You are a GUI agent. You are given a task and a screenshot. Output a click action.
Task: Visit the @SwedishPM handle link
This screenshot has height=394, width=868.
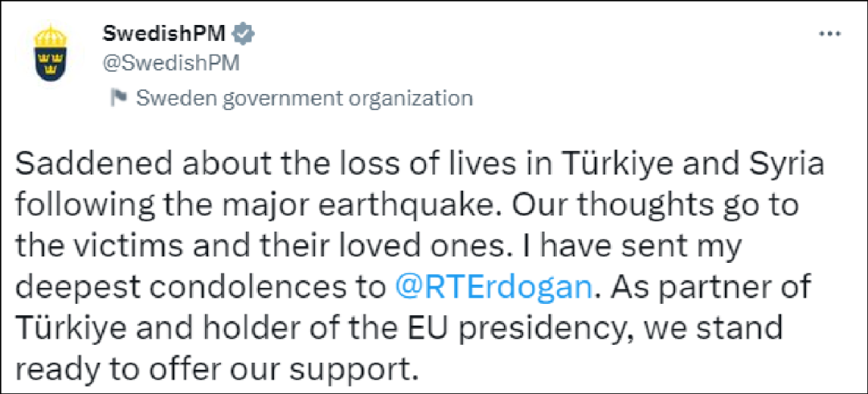click(x=171, y=64)
